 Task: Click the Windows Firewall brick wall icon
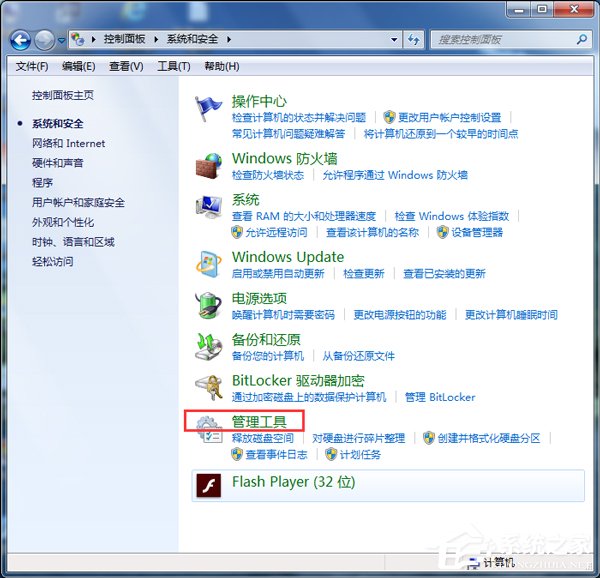click(208, 164)
